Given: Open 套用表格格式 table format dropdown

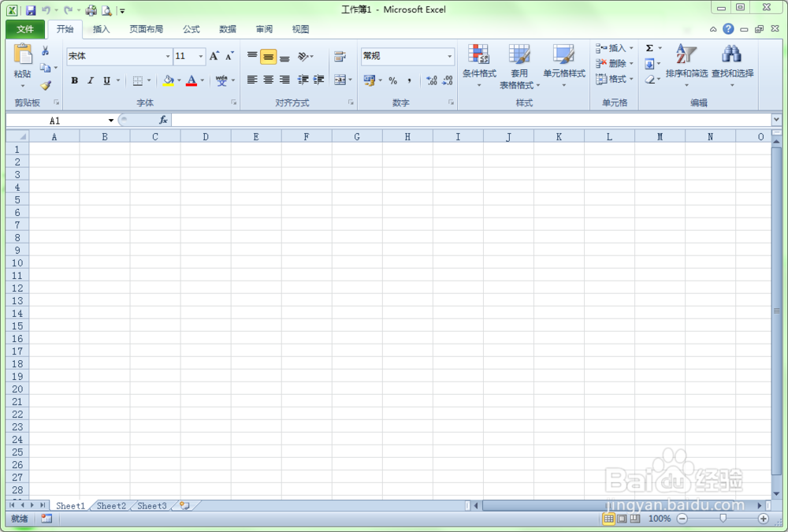Looking at the screenshot, I should pyautogui.click(x=519, y=66).
